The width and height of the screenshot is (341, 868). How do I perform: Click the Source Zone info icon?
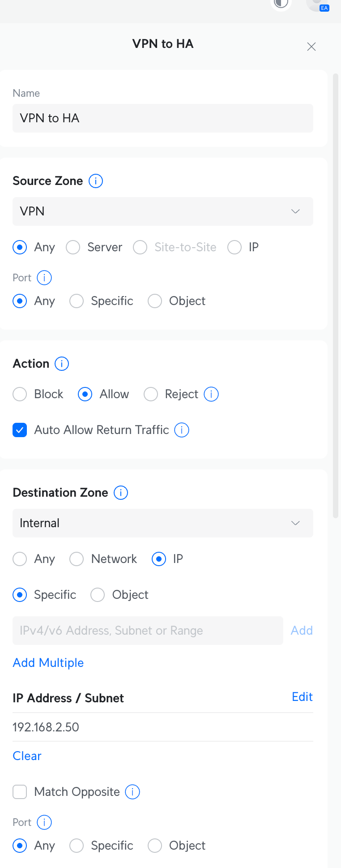(x=96, y=181)
